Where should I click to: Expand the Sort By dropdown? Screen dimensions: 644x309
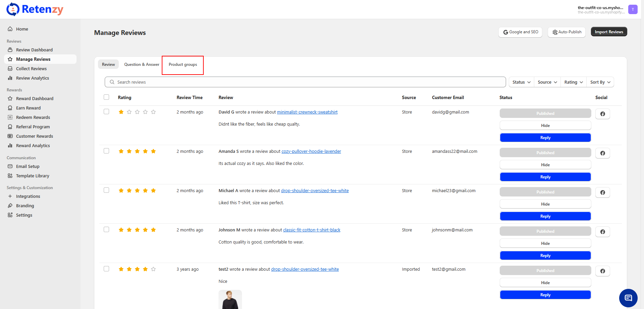click(600, 82)
